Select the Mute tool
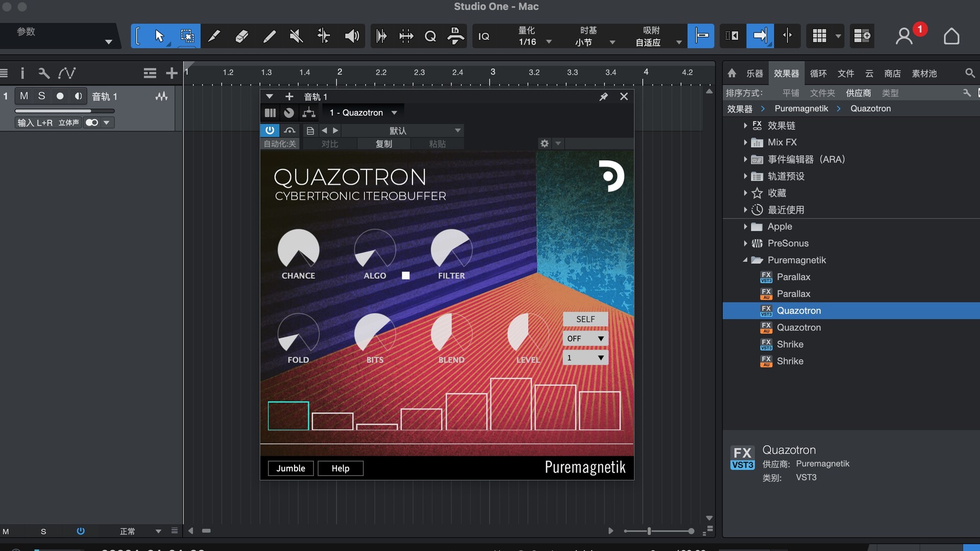Screen dimensions: 980x551 tap(297, 36)
